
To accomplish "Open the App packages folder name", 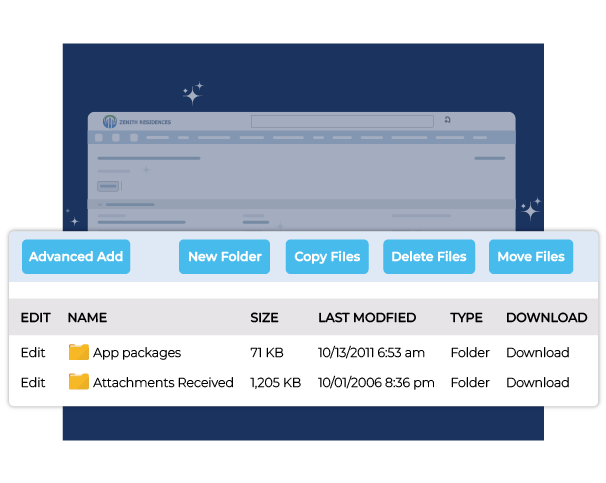I will (x=137, y=353).
